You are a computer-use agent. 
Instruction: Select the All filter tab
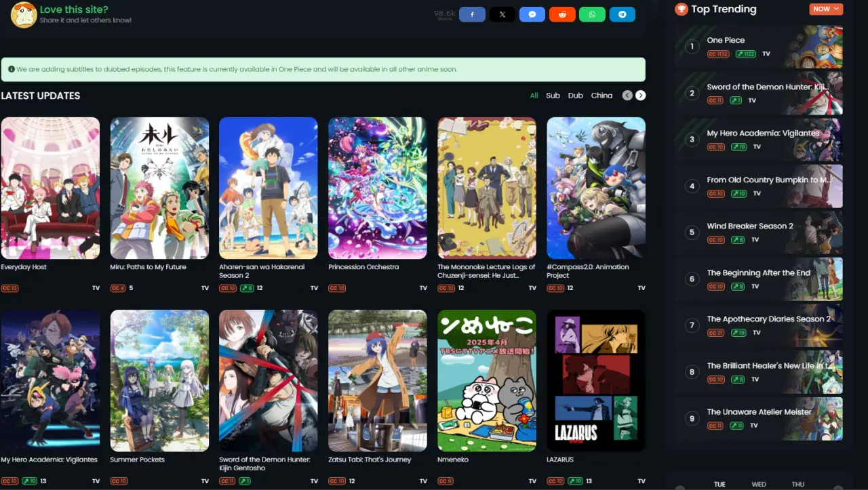pyautogui.click(x=534, y=96)
